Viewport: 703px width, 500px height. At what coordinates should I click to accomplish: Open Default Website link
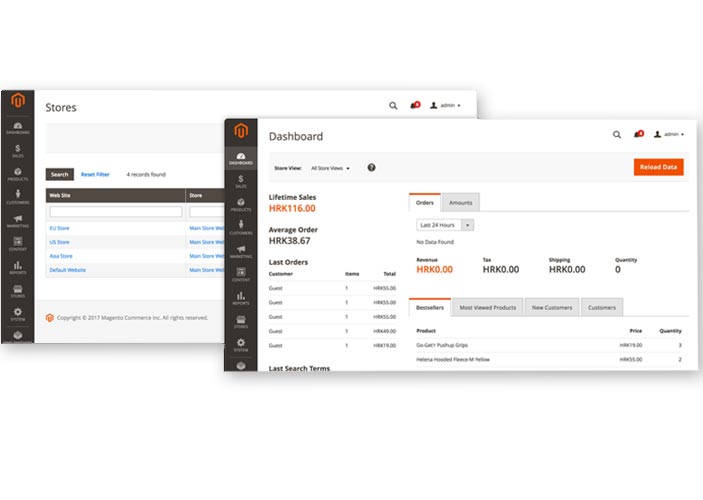[67, 270]
